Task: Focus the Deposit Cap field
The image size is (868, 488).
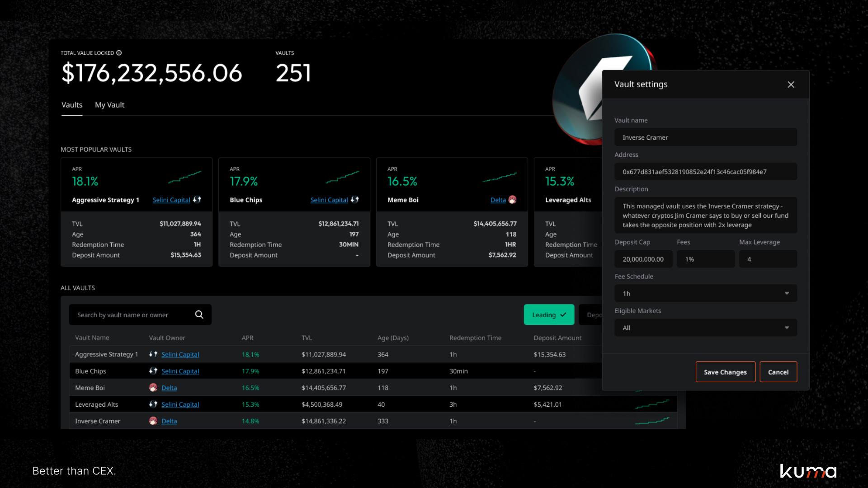Action: (x=643, y=259)
